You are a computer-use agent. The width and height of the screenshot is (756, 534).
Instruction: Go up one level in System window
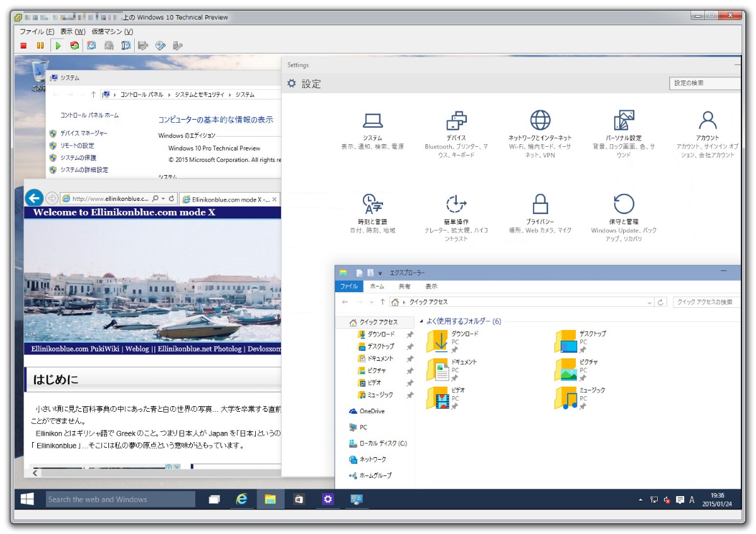[93, 94]
